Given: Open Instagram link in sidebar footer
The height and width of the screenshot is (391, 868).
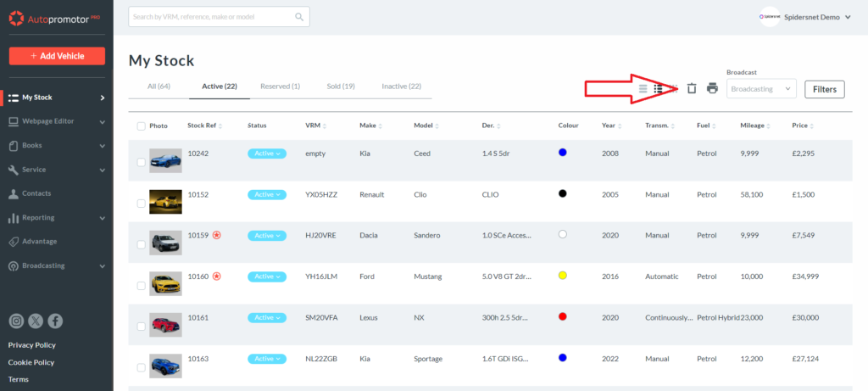Looking at the screenshot, I should coord(16,321).
